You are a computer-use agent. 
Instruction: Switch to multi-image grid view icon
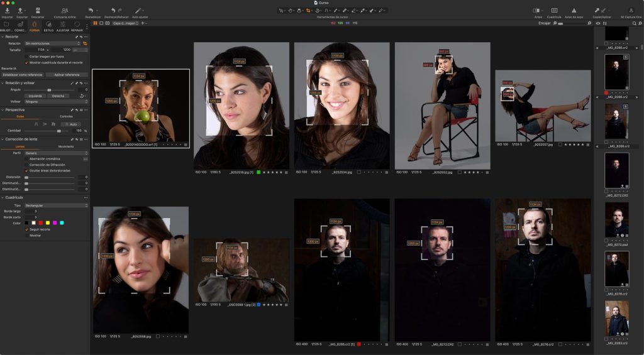pyautogui.click(x=96, y=23)
